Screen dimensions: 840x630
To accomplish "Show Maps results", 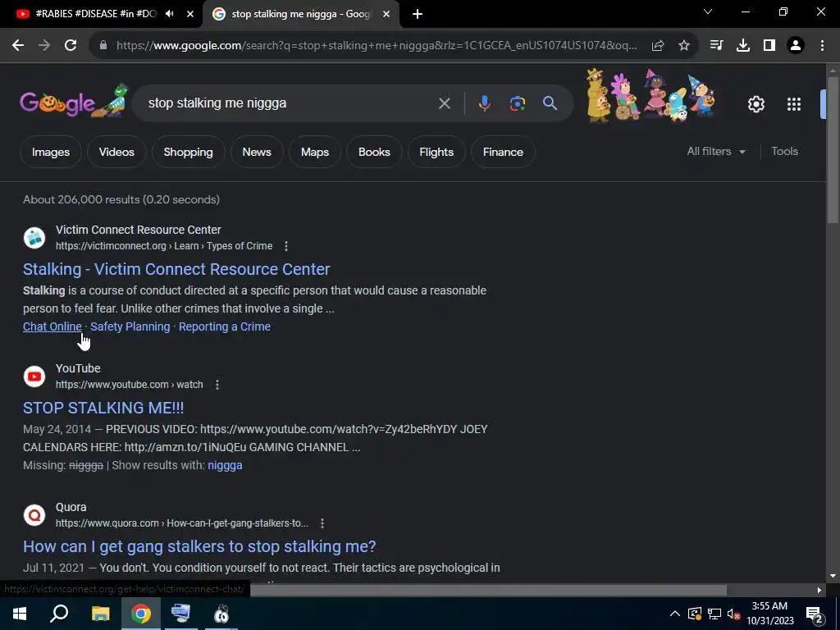I will click(315, 152).
